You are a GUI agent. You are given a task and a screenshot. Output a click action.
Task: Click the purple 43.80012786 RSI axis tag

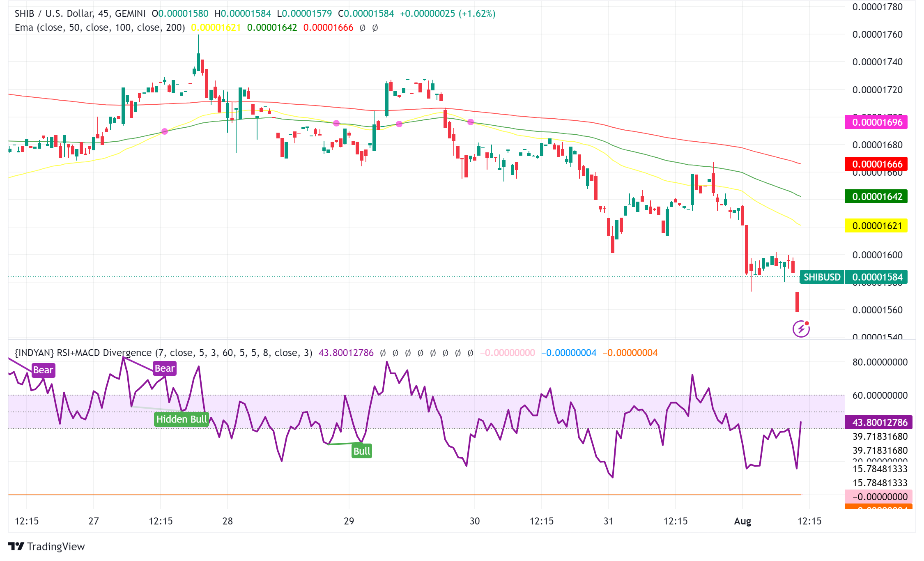click(879, 422)
